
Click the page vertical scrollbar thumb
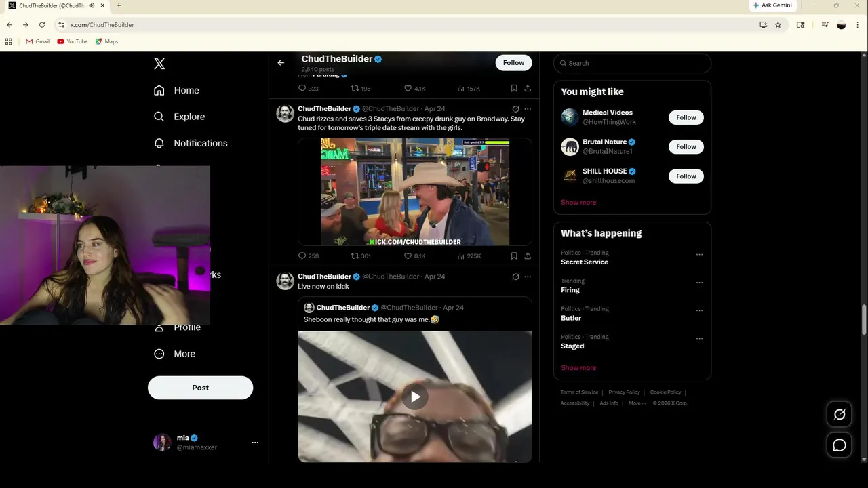tap(864, 320)
